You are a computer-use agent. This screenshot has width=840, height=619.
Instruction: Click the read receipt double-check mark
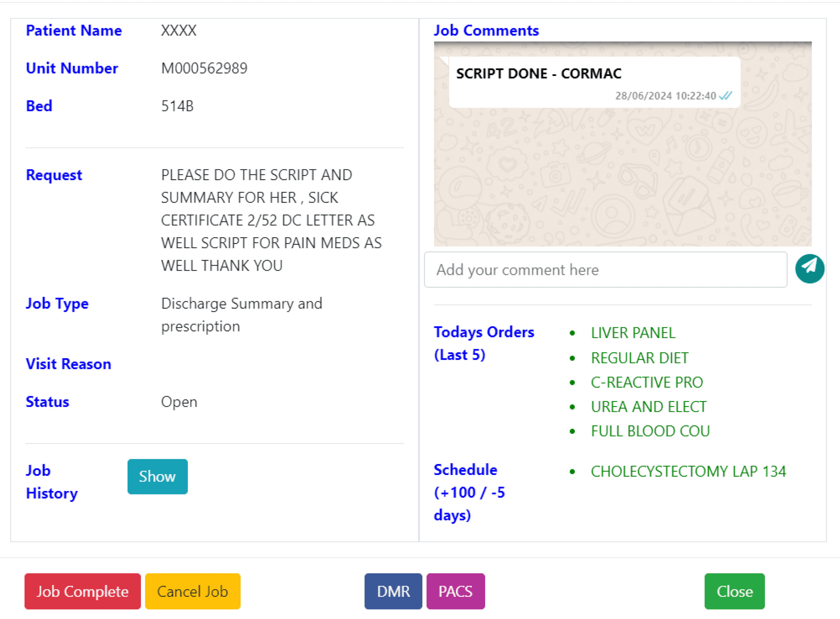pos(725,96)
